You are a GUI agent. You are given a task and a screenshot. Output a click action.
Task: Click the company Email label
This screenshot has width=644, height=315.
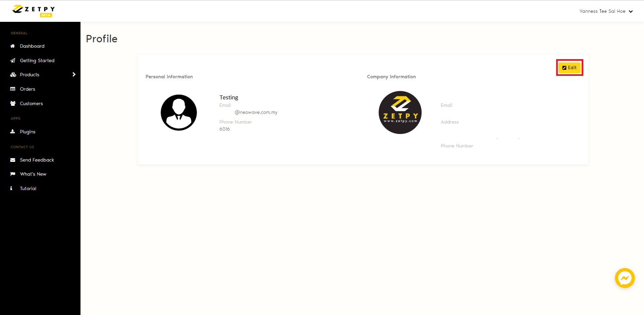point(446,105)
